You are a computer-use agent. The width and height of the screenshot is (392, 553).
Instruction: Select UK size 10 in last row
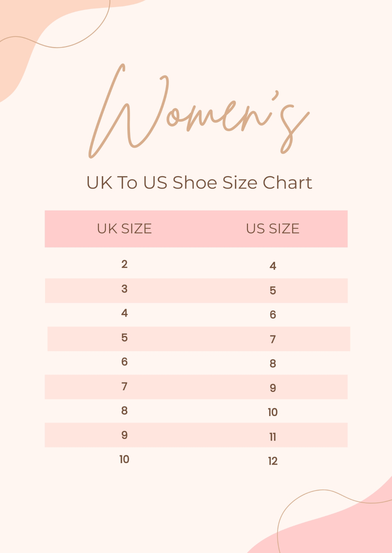124,459
